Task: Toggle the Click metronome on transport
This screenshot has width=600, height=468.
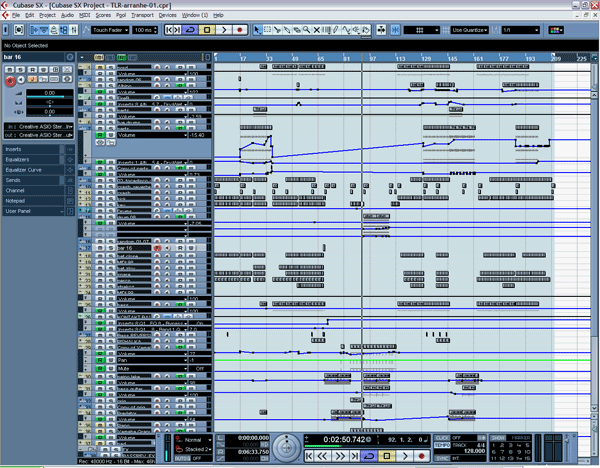Action: [x=442, y=437]
